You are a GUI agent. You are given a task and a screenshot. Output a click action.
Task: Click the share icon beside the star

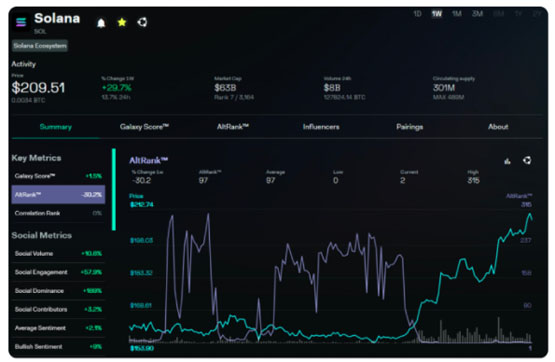click(142, 22)
